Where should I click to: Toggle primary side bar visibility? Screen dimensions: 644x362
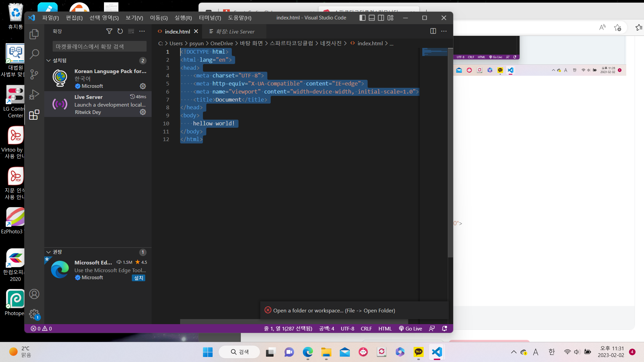coord(362,18)
